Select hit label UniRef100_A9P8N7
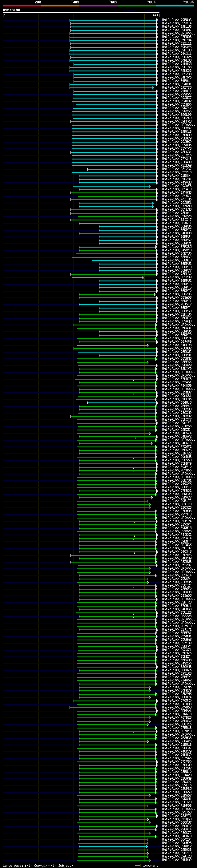This screenshot has height=868, width=197. 177,30
